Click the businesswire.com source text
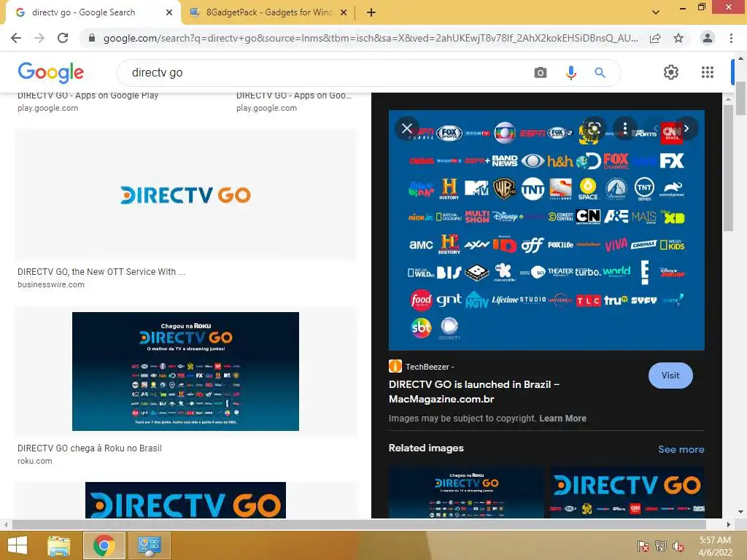Image resolution: width=747 pixels, height=560 pixels. [51, 284]
